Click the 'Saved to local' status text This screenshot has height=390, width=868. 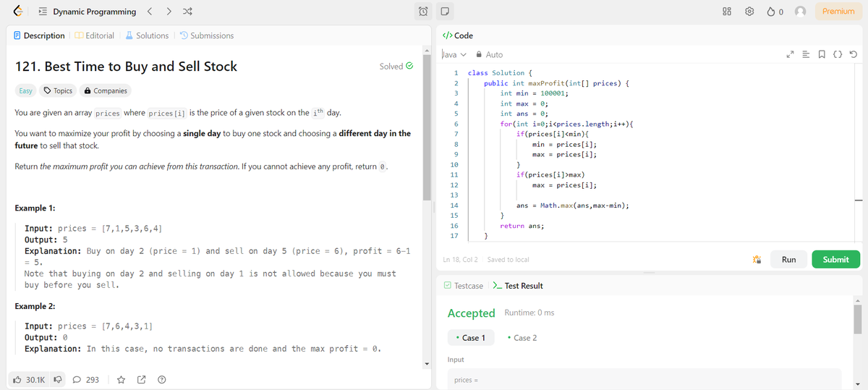(x=508, y=260)
